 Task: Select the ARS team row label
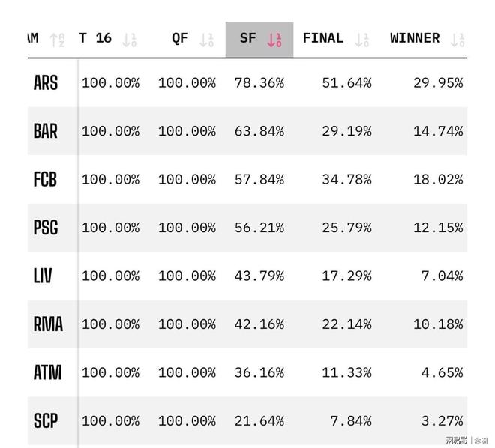[46, 82]
